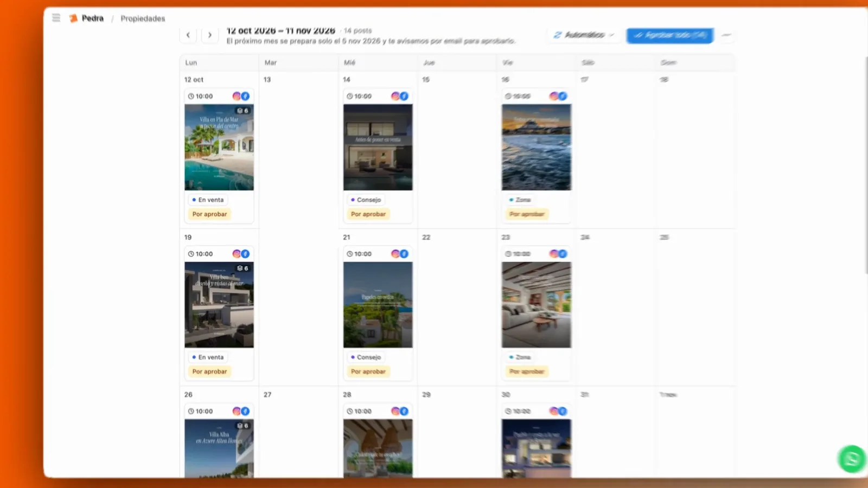Click Instagram icon on Oct 30 post

tap(554, 411)
